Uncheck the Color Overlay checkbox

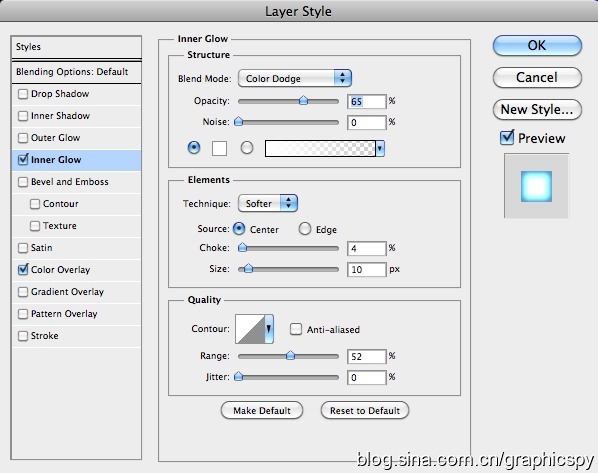coord(23,270)
